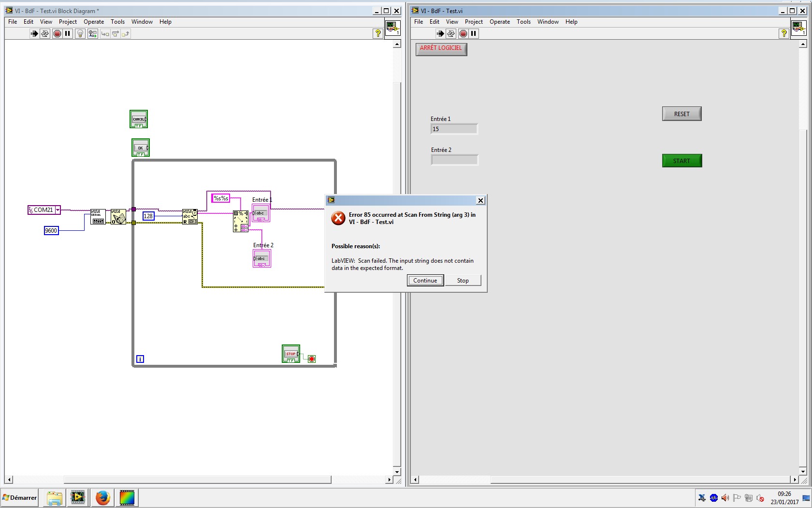Click the loop iteration terminal i

coord(140,359)
